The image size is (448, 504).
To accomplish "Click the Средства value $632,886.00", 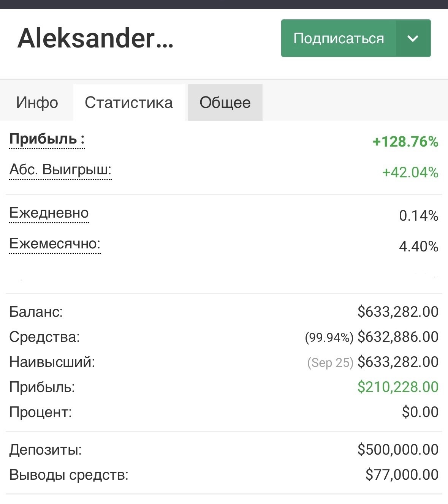I will click(398, 337).
